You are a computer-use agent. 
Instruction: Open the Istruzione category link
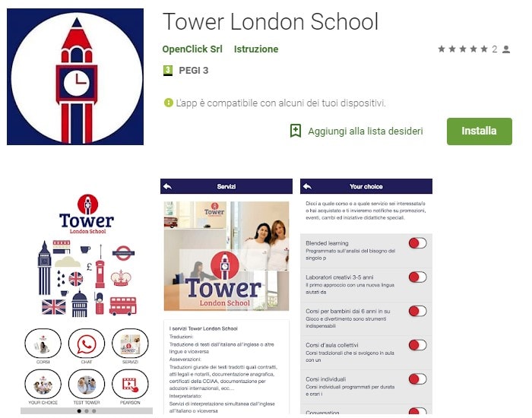coord(256,49)
